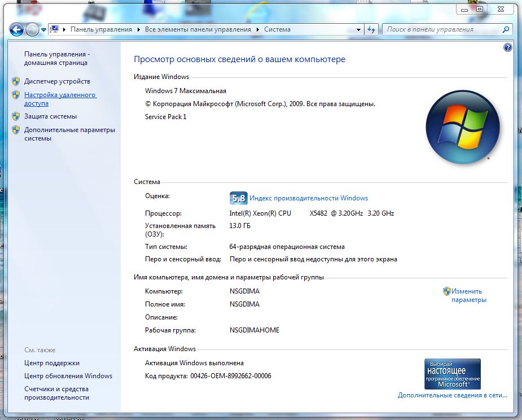Select 'Система' breadcrumb segment
Viewport: 522px width, 420px height.
pyautogui.click(x=277, y=29)
